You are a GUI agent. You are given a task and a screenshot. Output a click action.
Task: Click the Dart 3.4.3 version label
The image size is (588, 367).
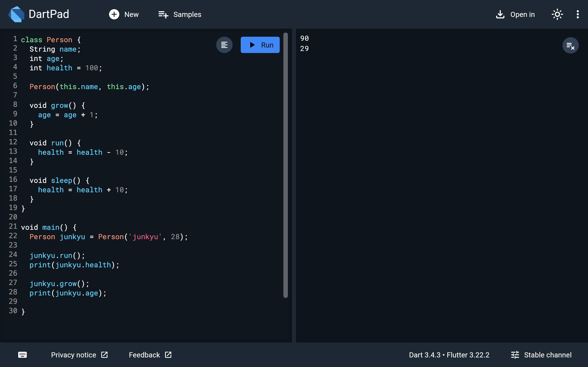pyautogui.click(x=424, y=355)
